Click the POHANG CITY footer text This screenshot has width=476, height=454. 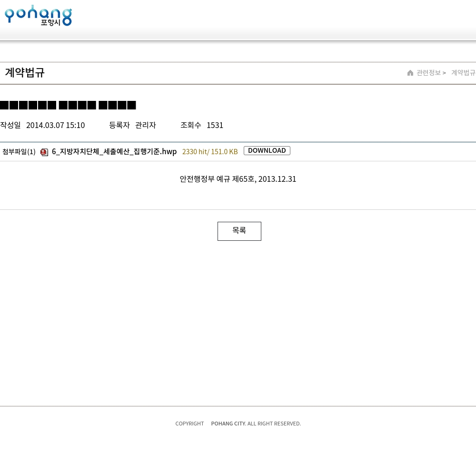click(x=228, y=424)
